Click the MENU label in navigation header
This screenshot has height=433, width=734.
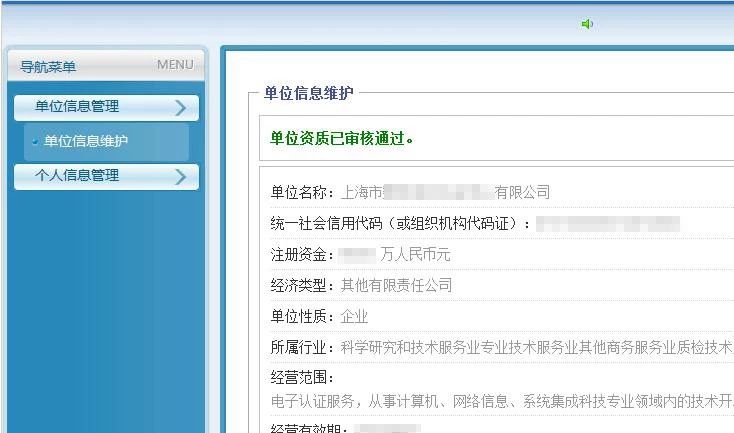pos(175,65)
